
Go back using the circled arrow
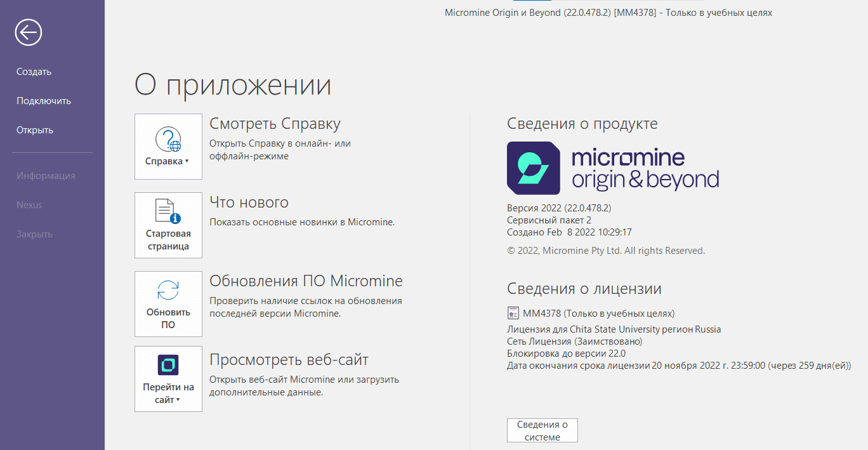click(x=29, y=32)
